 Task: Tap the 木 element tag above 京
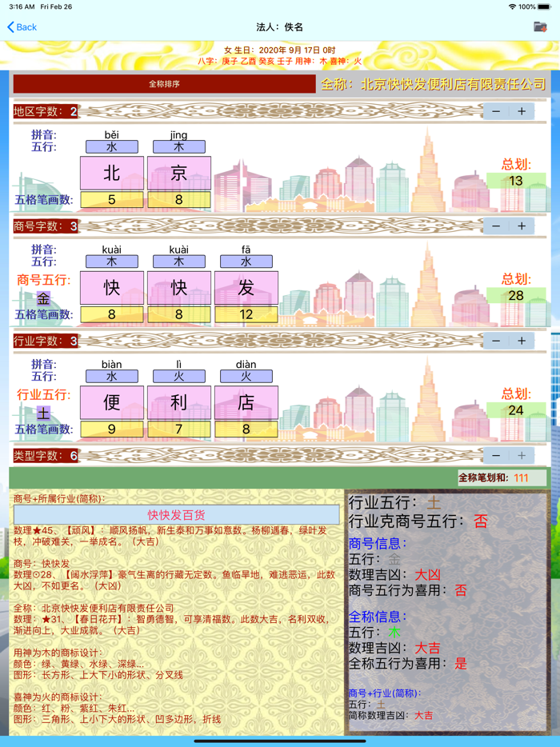[x=179, y=146]
